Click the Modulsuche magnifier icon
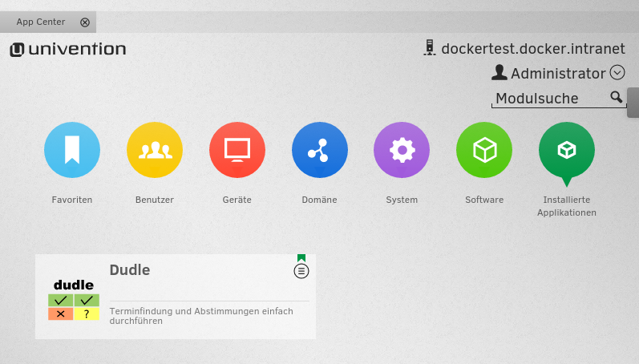This screenshot has width=639, height=364. [x=616, y=97]
